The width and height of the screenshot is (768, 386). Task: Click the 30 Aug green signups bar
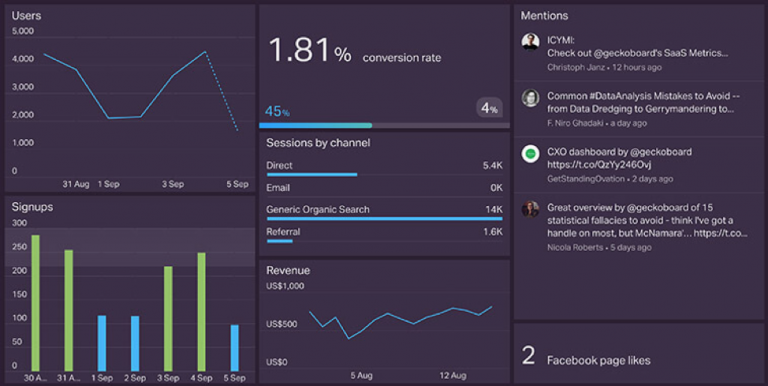[x=35, y=303]
